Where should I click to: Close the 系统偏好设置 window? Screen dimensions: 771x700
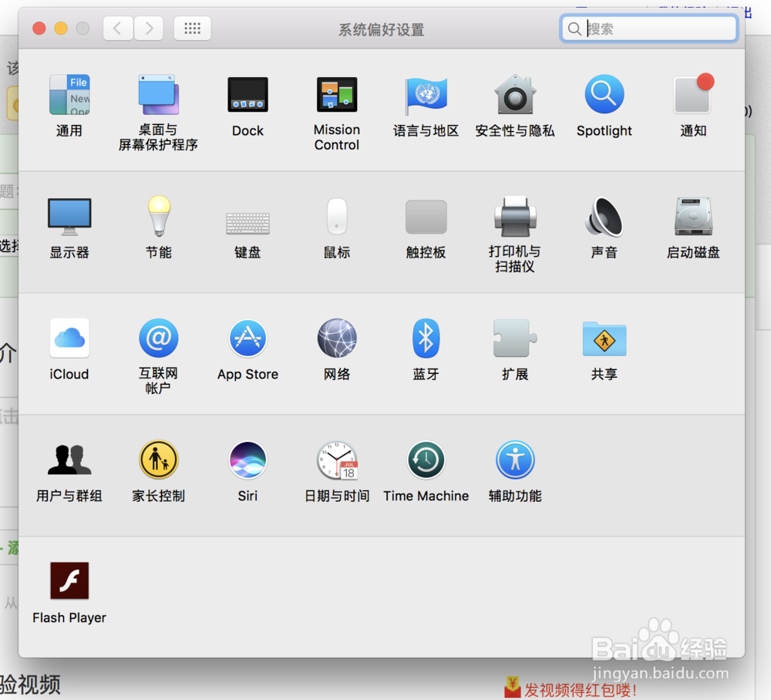click(x=39, y=29)
